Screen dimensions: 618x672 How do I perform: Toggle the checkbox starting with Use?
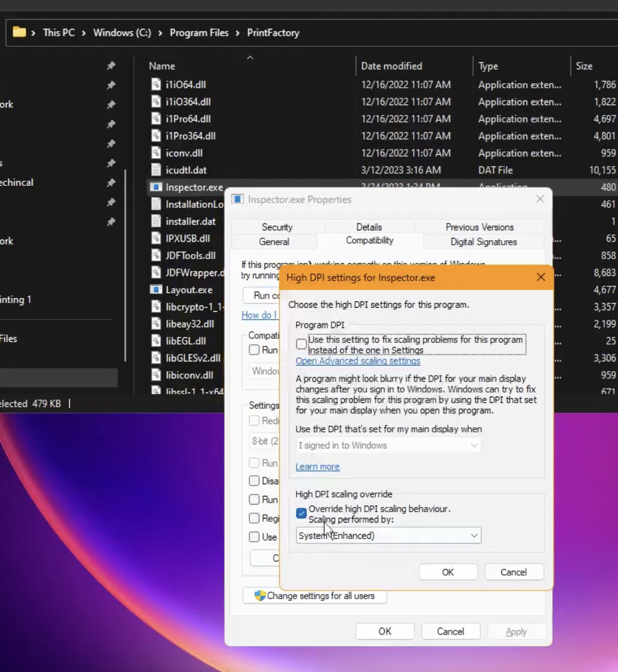pos(254,537)
